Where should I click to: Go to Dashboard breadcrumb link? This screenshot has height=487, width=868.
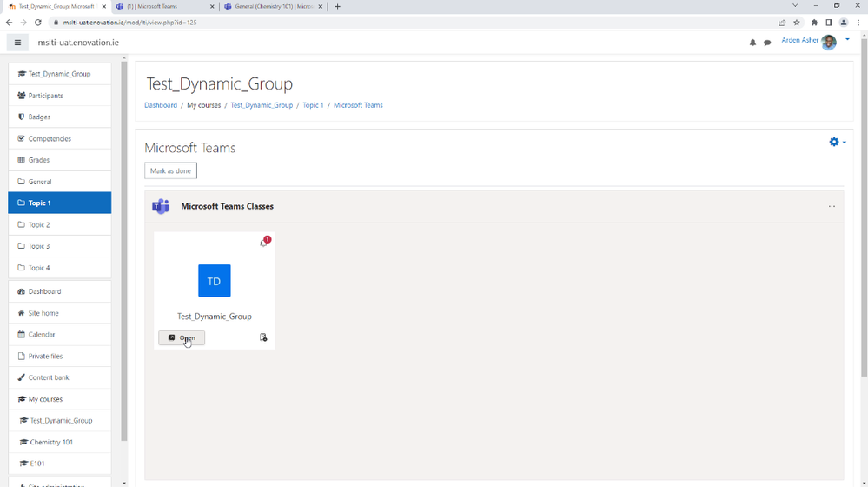coord(161,105)
